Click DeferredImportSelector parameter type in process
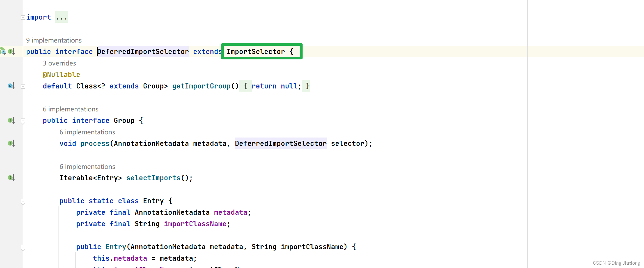Image resolution: width=644 pixels, height=268 pixels. pos(281,144)
